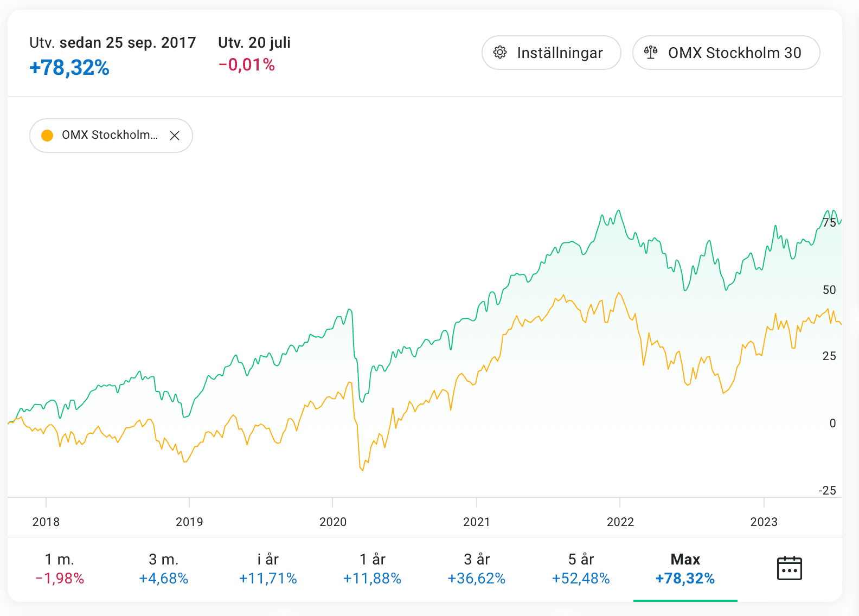859x616 pixels.
Task: Click the 2020 marker on the time axis
Action: pyautogui.click(x=332, y=522)
